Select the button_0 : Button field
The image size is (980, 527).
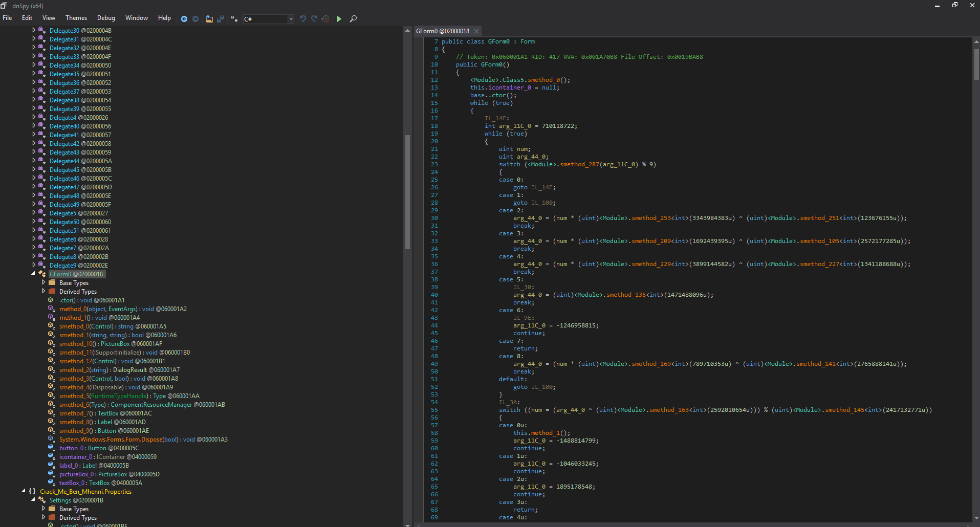coord(99,448)
